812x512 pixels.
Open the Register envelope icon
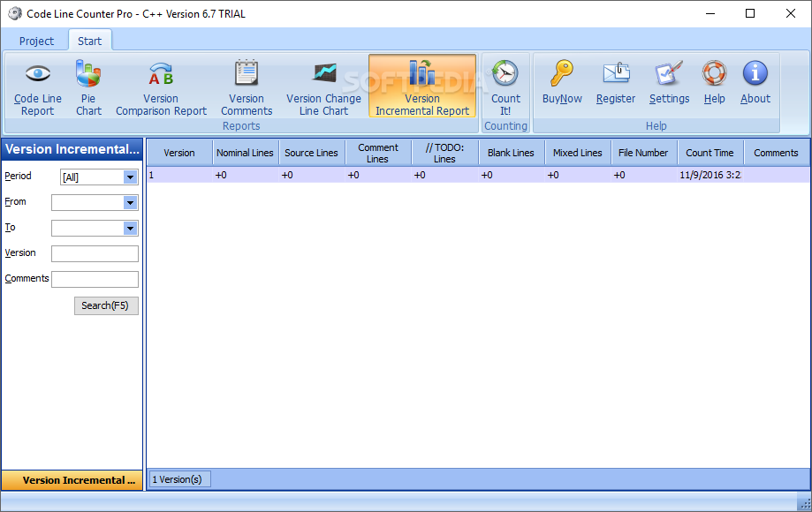coord(616,73)
